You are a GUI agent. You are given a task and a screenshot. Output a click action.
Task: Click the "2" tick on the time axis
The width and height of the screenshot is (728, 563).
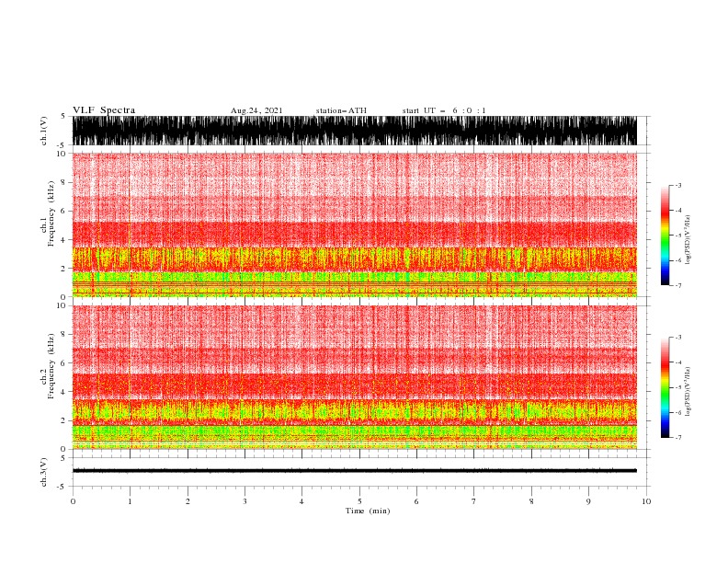coord(188,501)
